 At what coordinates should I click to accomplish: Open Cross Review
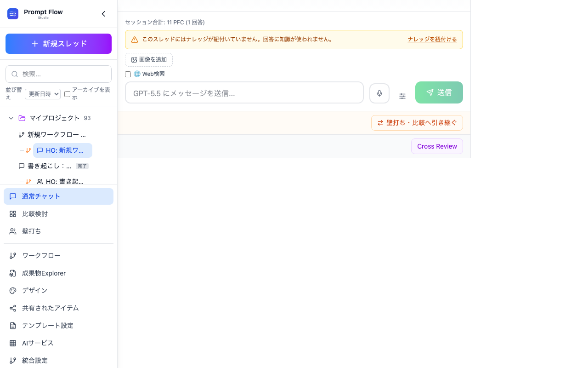(x=437, y=146)
